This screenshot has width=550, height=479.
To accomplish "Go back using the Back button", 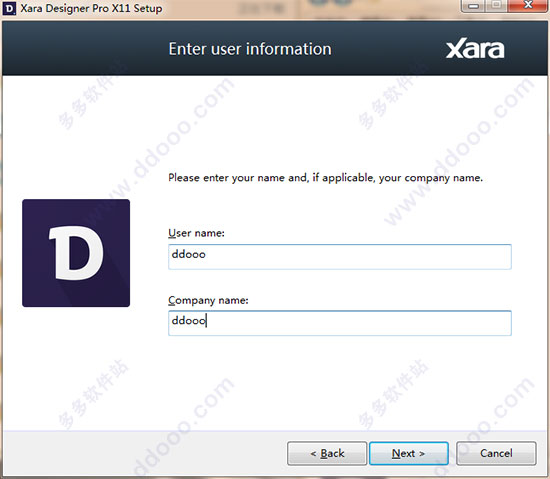I will coord(327,453).
